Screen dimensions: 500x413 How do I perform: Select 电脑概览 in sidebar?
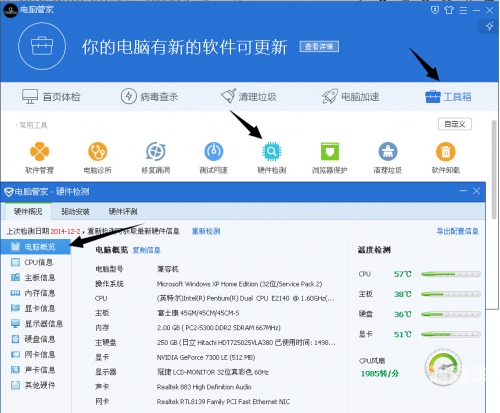click(x=36, y=247)
